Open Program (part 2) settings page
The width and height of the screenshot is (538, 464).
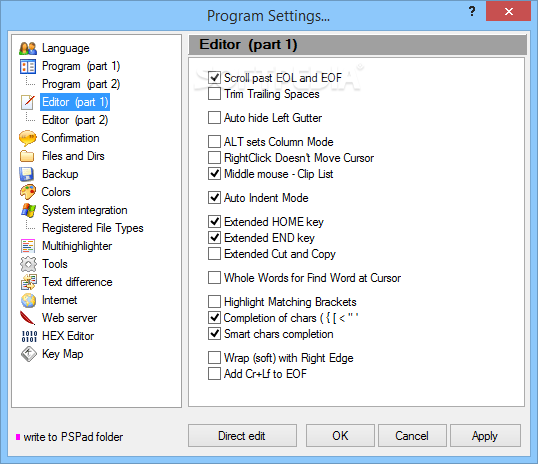(x=81, y=84)
